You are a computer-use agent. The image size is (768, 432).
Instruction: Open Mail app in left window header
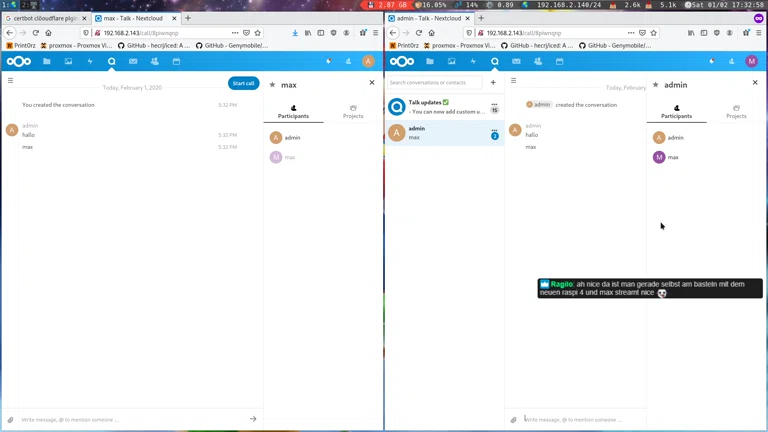click(x=133, y=61)
